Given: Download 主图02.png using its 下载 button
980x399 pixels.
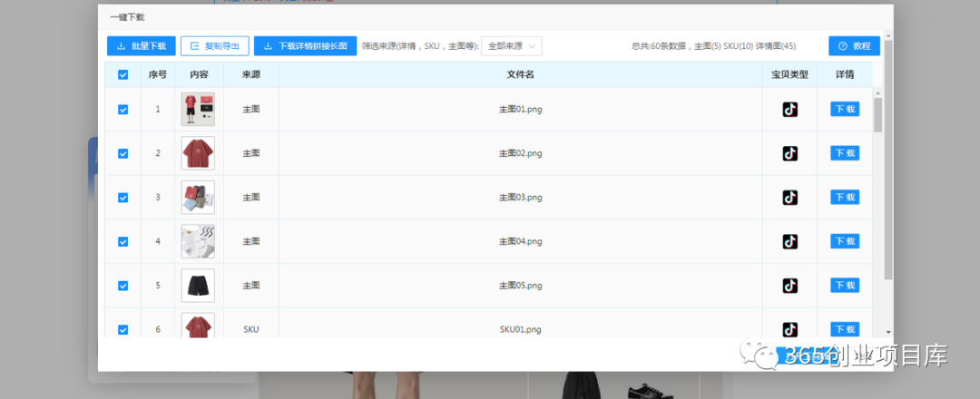Looking at the screenshot, I should coord(845,153).
